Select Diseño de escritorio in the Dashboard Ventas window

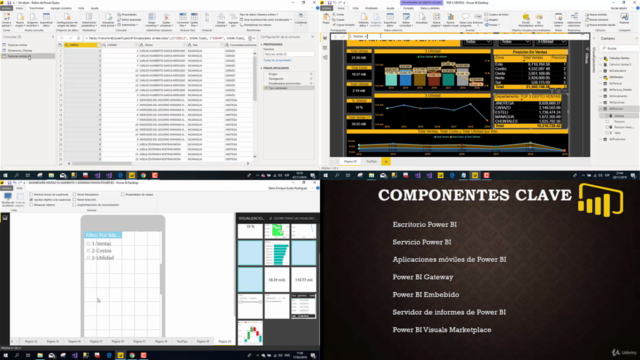[7, 199]
